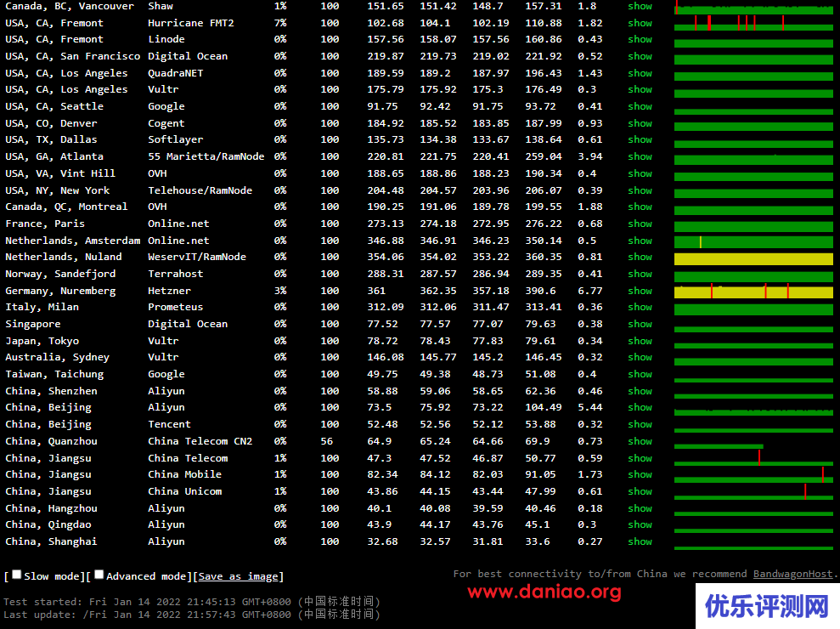Click the Quanzhou China Telecom CN2 graph
The height and width of the screenshot is (629, 840).
(719, 446)
